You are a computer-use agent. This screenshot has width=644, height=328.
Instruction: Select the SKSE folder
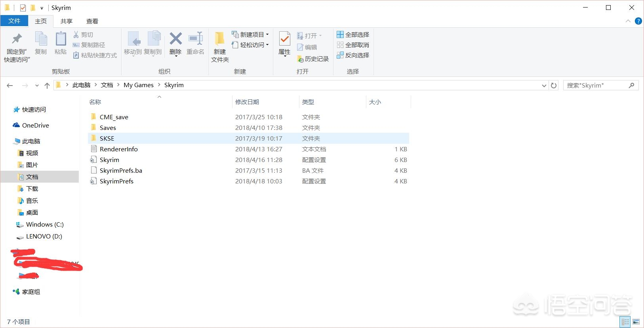point(248,138)
